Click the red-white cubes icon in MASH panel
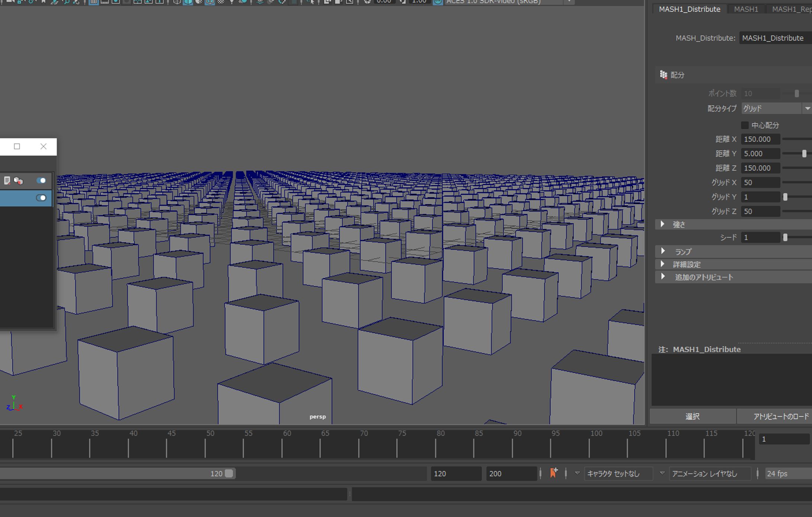 coord(18,181)
